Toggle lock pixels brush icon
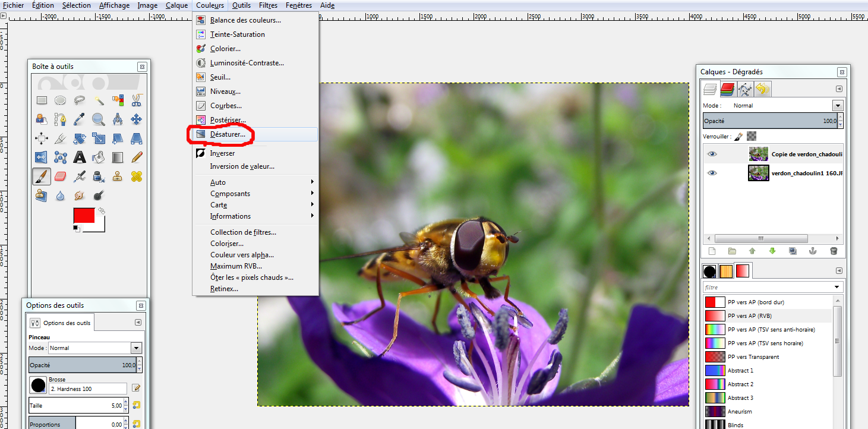The image size is (868, 429). coord(738,137)
